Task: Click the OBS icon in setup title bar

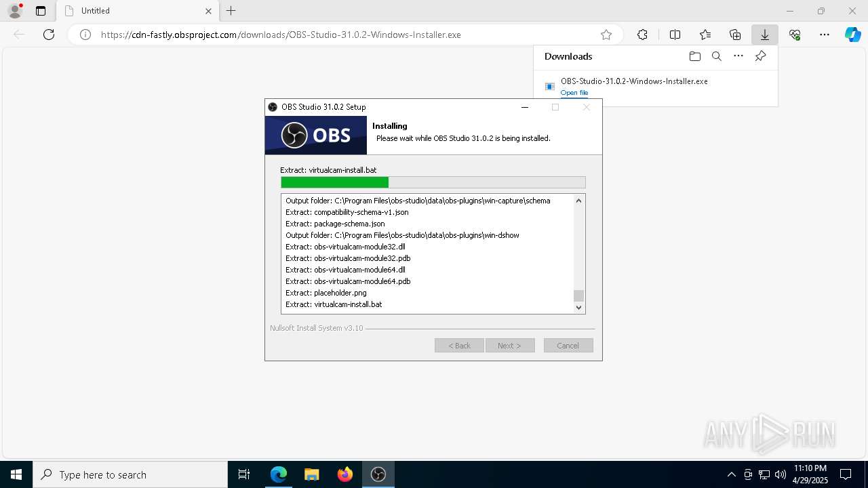Action: click(273, 107)
